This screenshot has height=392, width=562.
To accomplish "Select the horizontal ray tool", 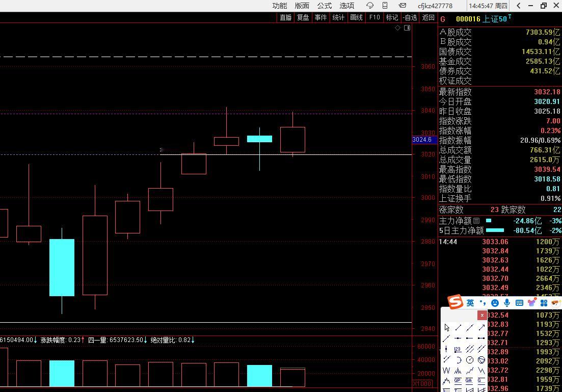I will [x=470, y=338].
